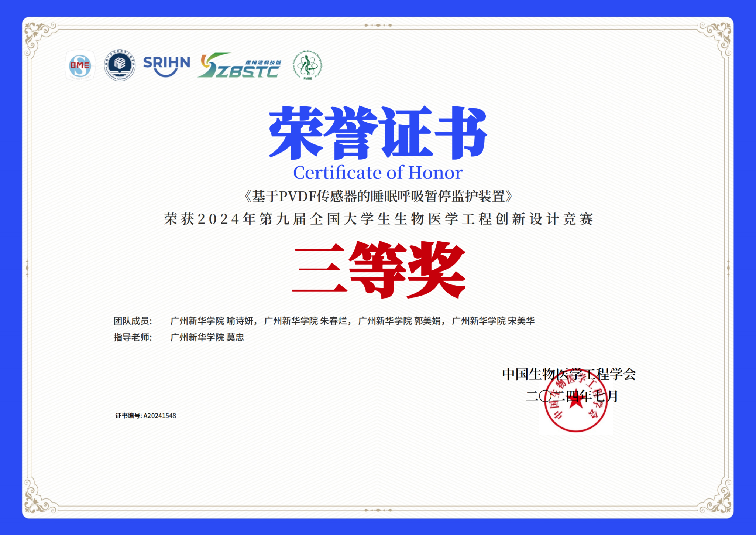Click the dark blue round university emblem
The width and height of the screenshot is (756, 535).
click(119, 65)
